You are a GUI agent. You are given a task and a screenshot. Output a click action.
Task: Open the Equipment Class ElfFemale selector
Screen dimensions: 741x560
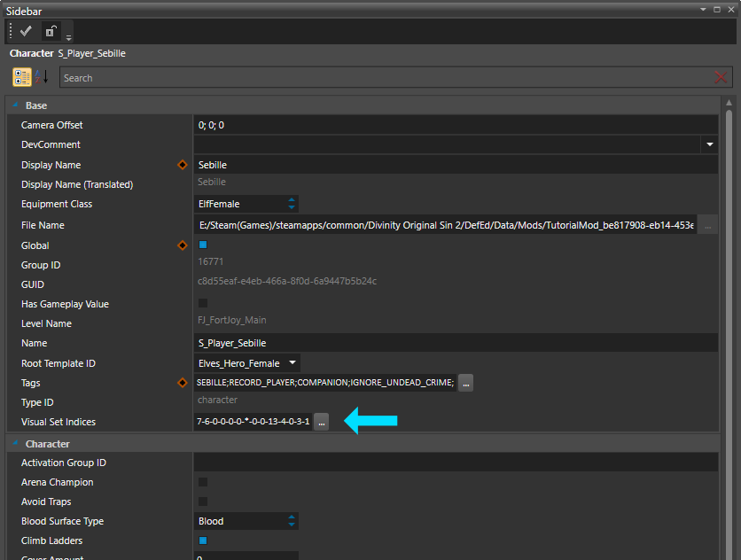(246, 204)
